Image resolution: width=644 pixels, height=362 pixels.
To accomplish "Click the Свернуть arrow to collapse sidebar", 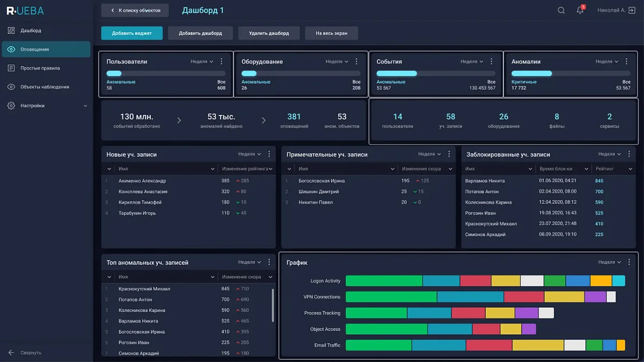I will click(x=11, y=352).
